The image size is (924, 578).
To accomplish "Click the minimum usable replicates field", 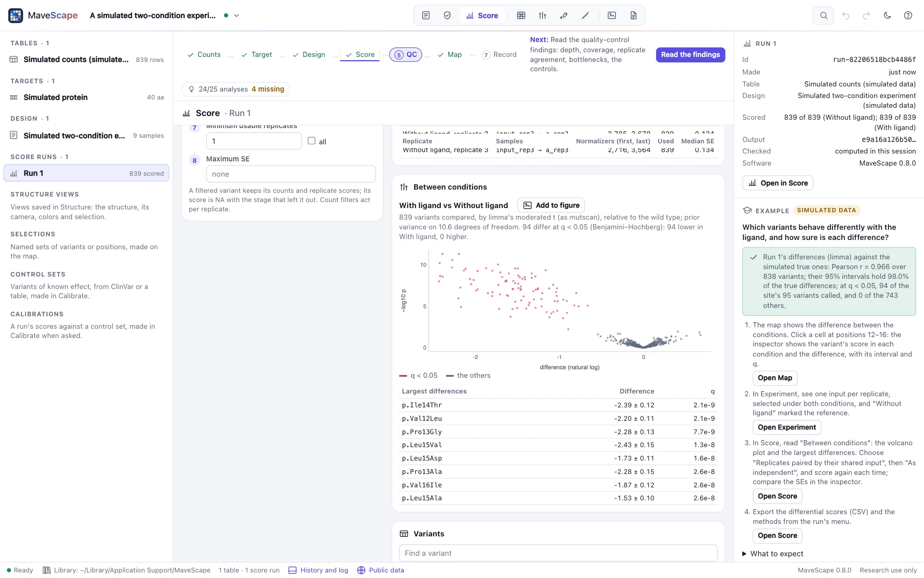I will [254, 141].
